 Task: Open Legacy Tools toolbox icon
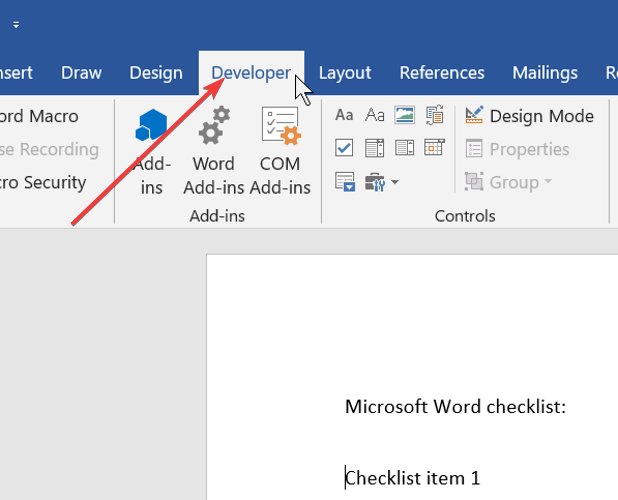tap(374, 182)
